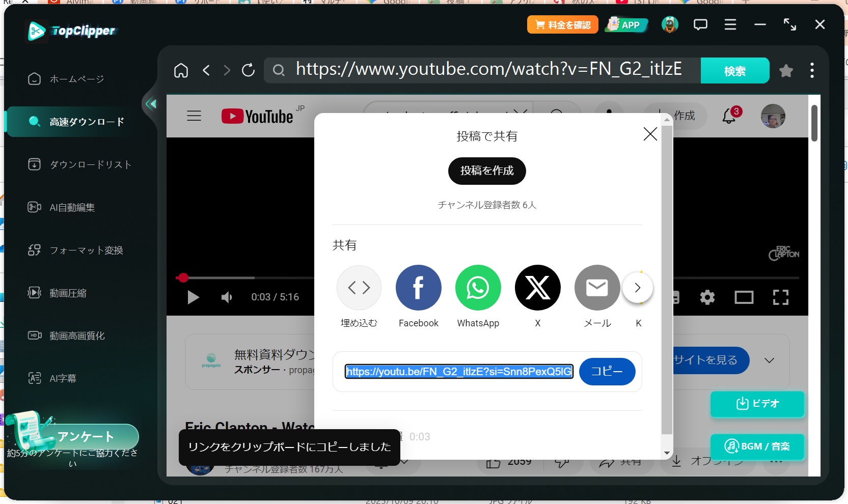This screenshot has width=848, height=504.
Task: Mute the video volume
Action: 227,297
